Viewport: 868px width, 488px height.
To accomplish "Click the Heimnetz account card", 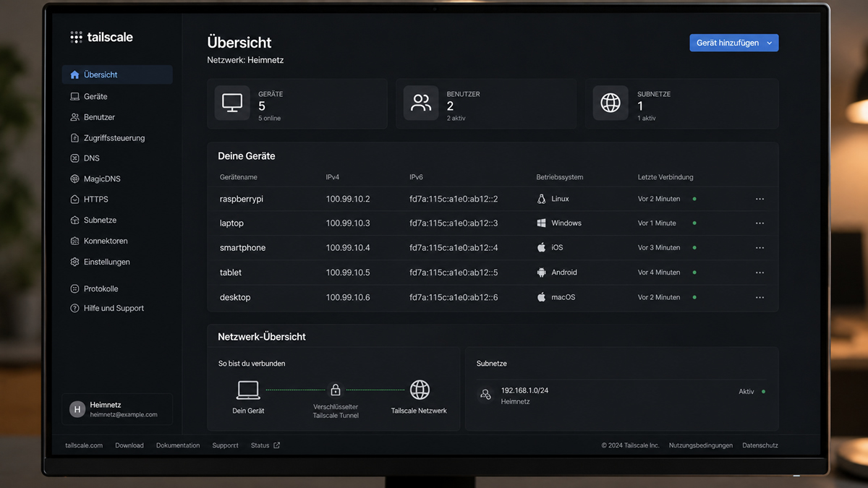I will coord(117,409).
